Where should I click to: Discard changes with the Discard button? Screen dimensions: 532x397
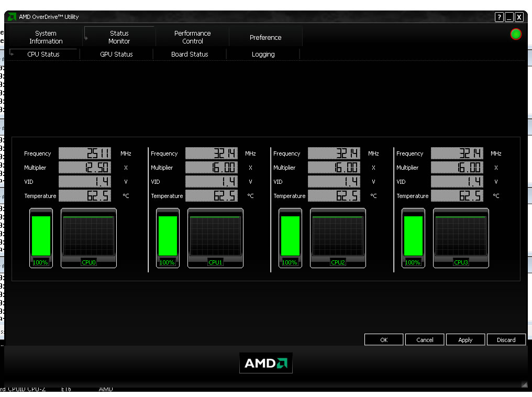click(506, 340)
